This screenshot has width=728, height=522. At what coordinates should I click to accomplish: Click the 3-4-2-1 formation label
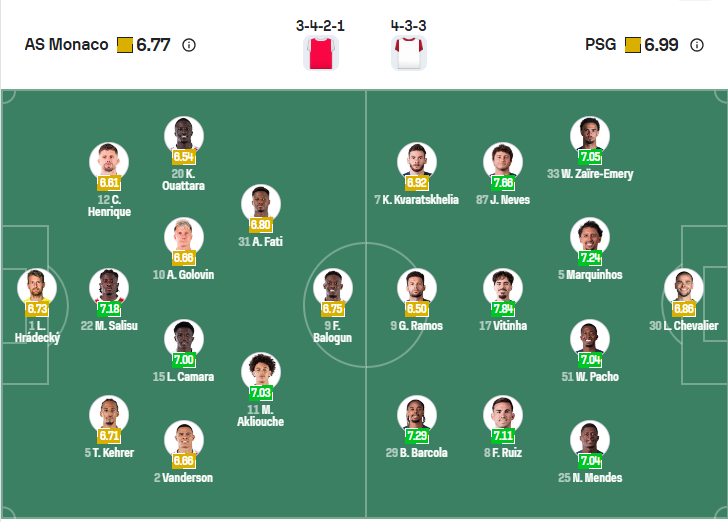click(320, 25)
